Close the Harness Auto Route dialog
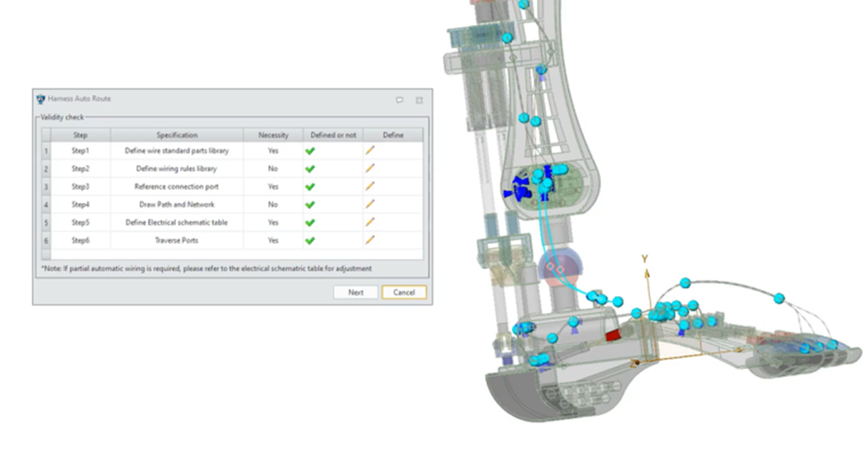The height and width of the screenshot is (457, 868). point(420,100)
